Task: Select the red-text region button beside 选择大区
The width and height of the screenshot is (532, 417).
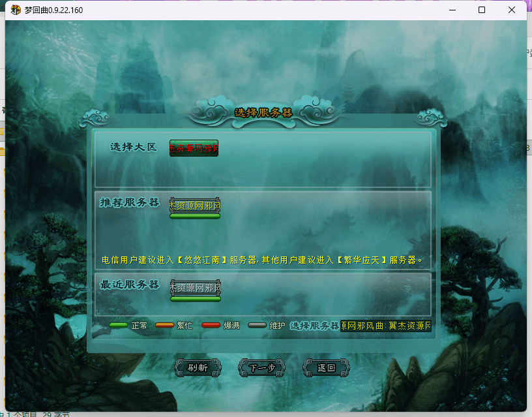Action: (x=194, y=148)
